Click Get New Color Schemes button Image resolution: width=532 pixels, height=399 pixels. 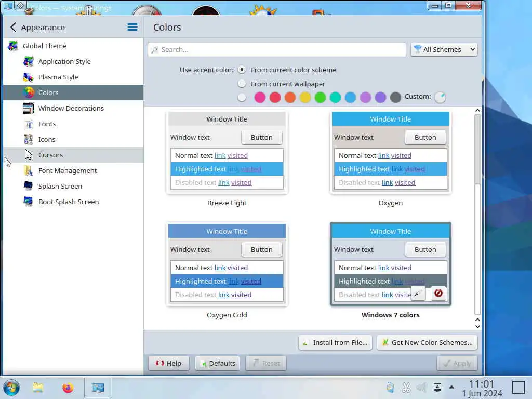point(427,343)
